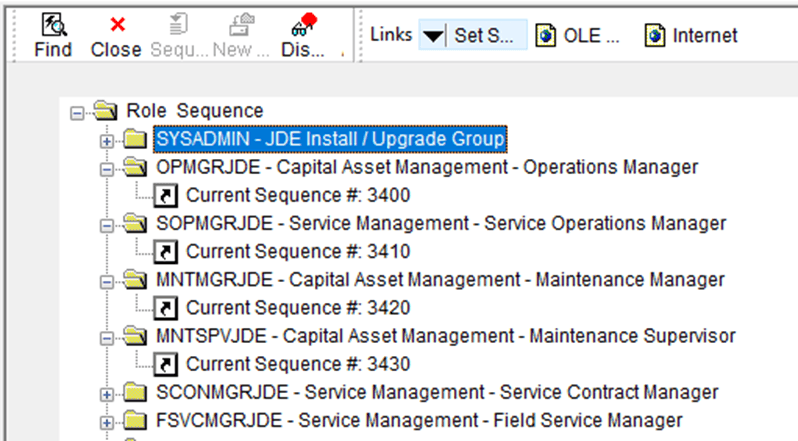Click the Set S... link button
798x441 pixels.
pos(483,36)
